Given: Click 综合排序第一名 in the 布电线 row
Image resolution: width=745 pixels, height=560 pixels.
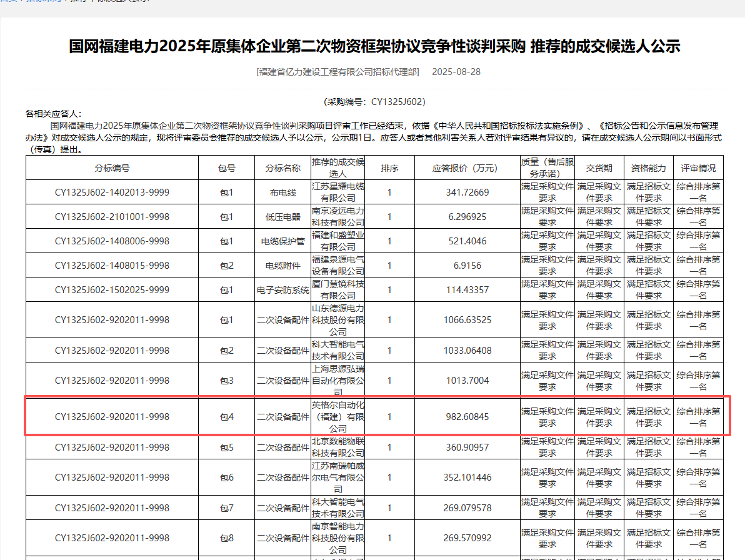Looking at the screenshot, I should [699, 192].
